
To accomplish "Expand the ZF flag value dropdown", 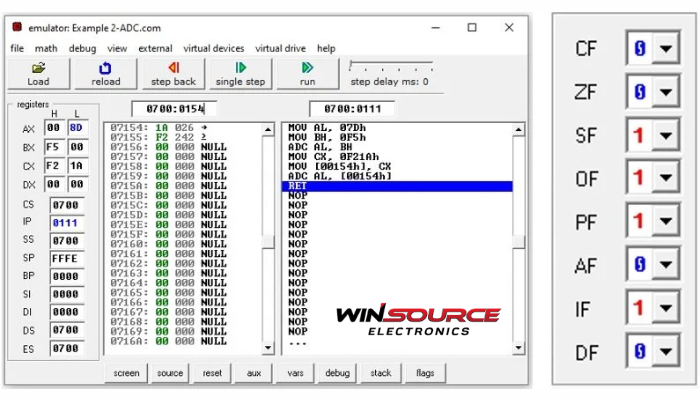I will point(663,92).
